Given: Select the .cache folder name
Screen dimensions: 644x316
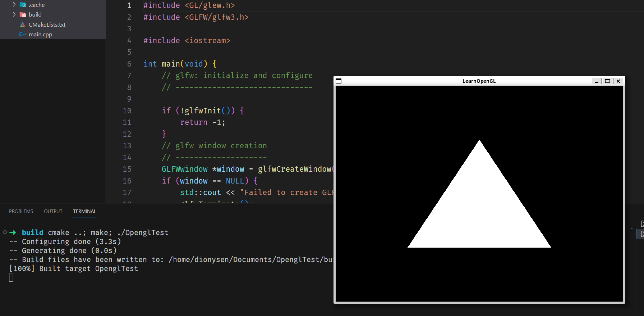Looking at the screenshot, I should click(37, 5).
